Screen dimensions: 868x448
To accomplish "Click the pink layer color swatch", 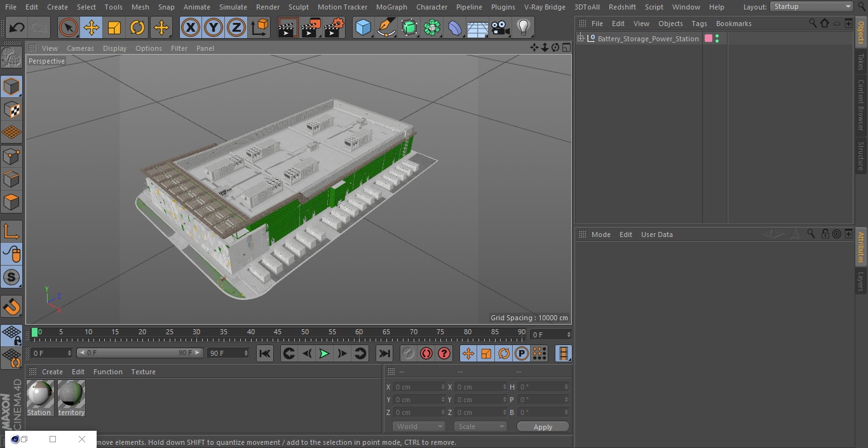I will point(709,39).
